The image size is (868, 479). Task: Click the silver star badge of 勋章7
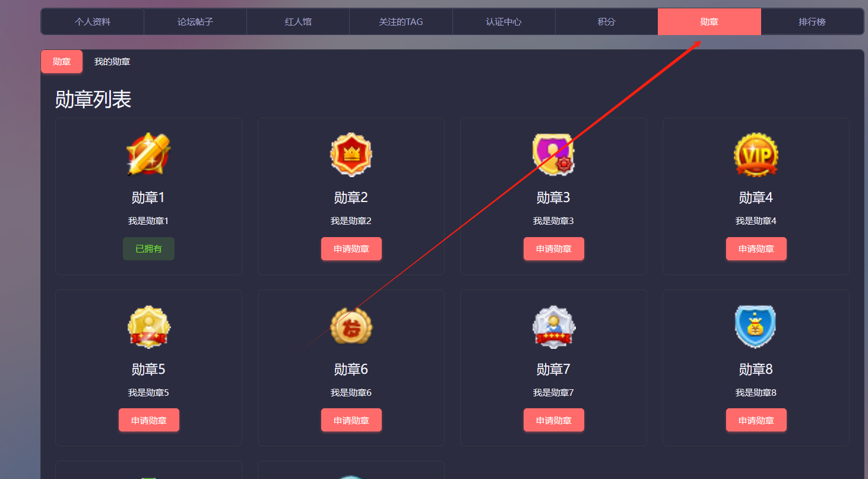pyautogui.click(x=553, y=326)
